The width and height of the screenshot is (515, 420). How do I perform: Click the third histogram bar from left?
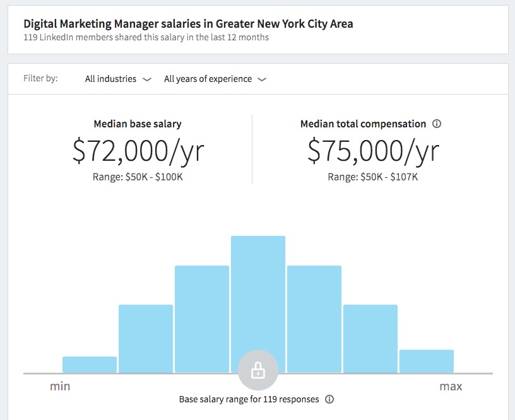(x=202, y=318)
